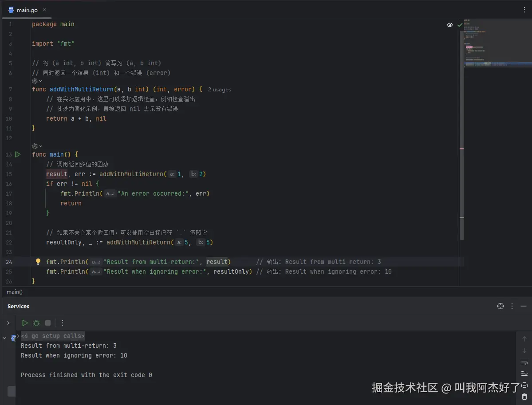This screenshot has height=405, width=532.
Task: Click the "Result when ignoring error:" string in code
Action: (155, 271)
